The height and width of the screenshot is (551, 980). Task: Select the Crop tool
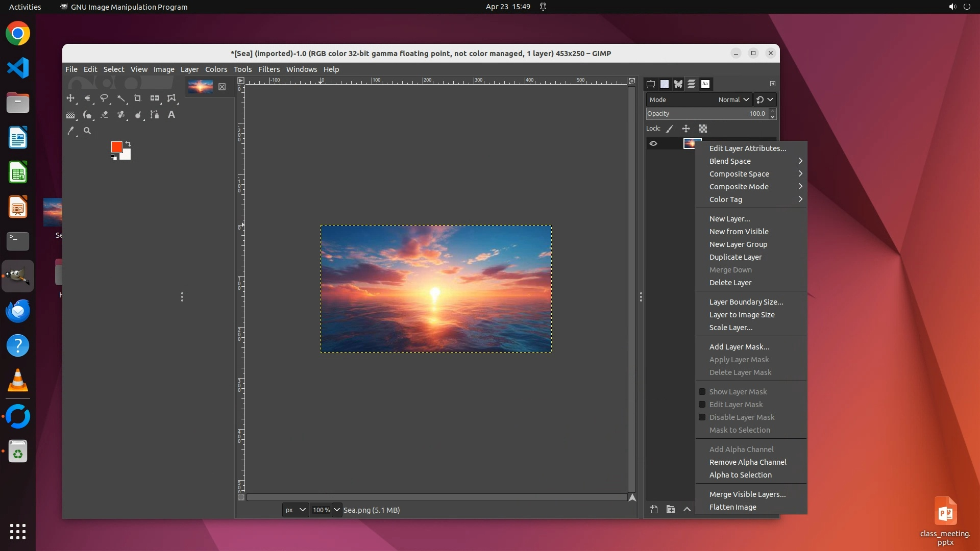click(x=137, y=98)
